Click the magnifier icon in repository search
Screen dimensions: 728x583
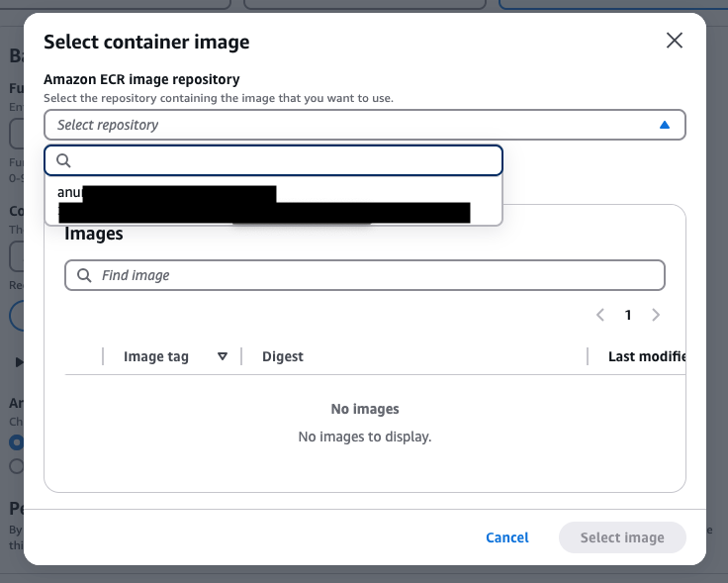click(63, 160)
